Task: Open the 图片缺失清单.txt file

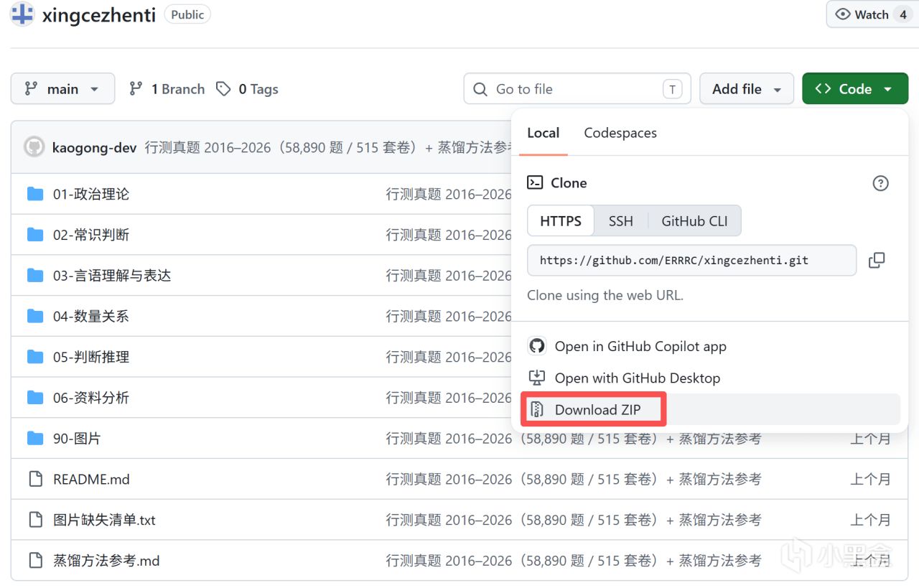Action: click(x=104, y=520)
